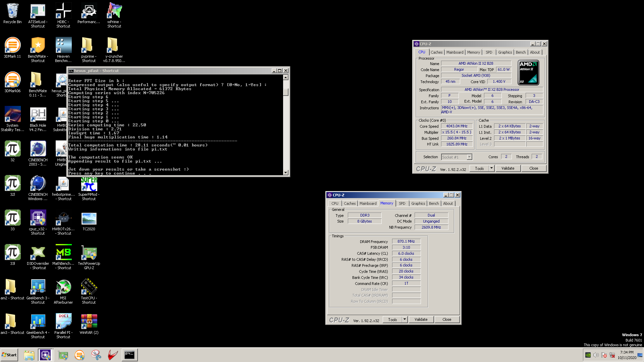The width and height of the screenshot is (644, 362).
Task: Open System Stability Test icon
Action: click(x=12, y=119)
